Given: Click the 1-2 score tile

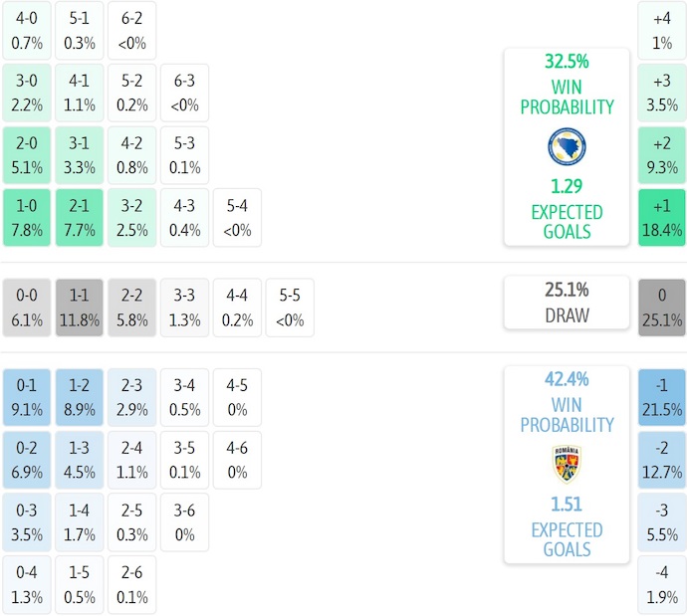Looking at the screenshot, I should [80, 397].
